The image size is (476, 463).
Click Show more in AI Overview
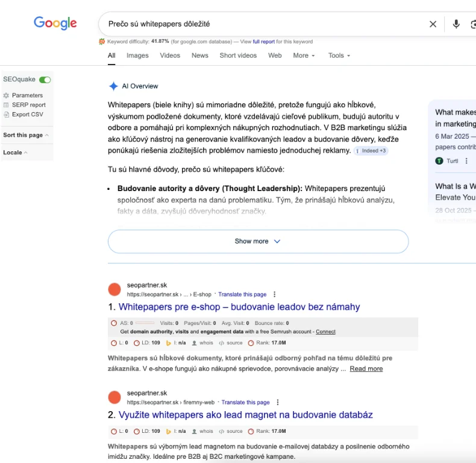point(258,241)
